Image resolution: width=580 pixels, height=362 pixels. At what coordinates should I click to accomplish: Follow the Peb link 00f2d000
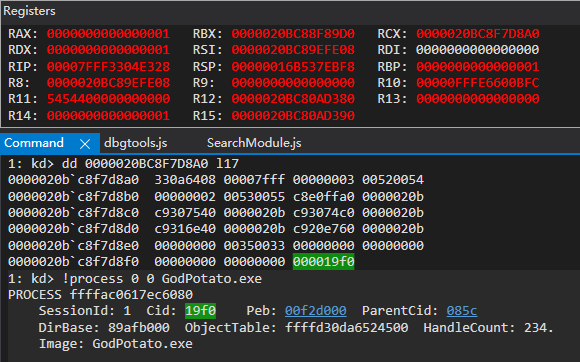[316, 311]
